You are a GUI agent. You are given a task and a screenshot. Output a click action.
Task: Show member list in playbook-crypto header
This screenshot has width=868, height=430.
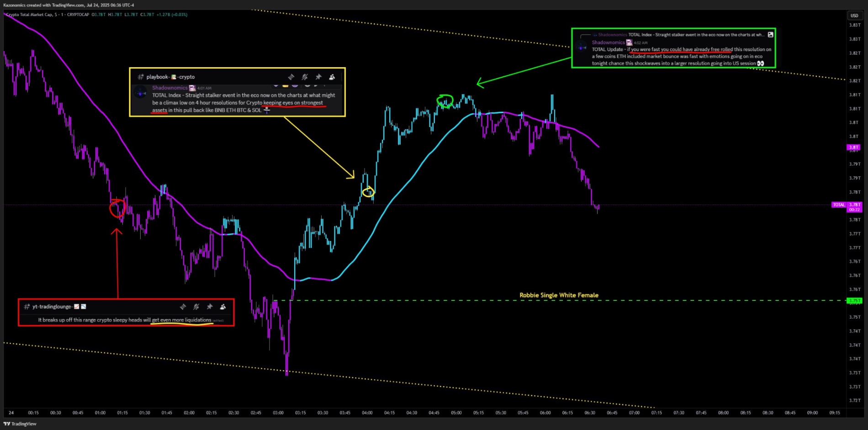click(x=332, y=77)
